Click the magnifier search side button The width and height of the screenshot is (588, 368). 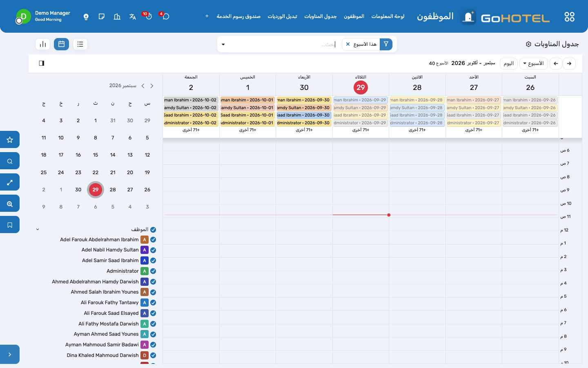coord(10,161)
